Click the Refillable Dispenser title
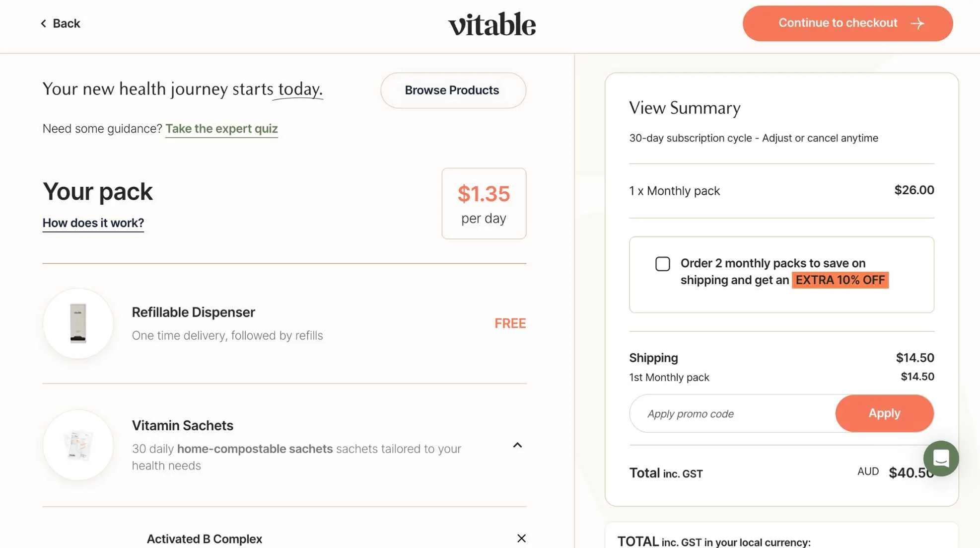This screenshot has width=980, height=548. tap(194, 312)
